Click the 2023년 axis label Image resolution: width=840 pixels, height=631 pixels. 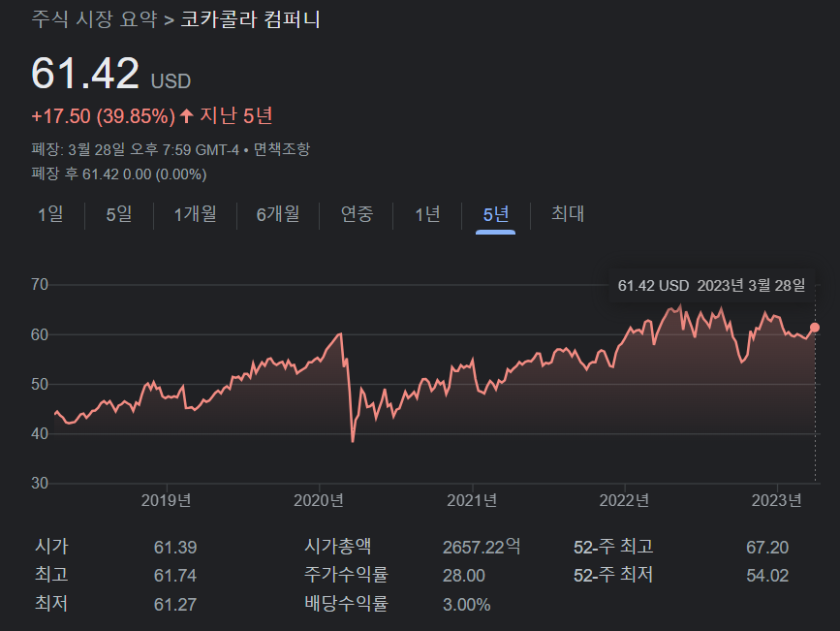click(776, 501)
